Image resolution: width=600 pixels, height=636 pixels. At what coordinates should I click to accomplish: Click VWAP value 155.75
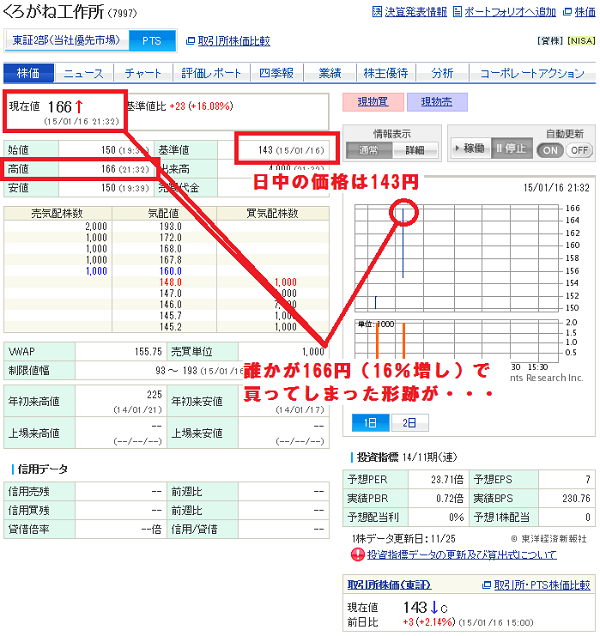(148, 352)
